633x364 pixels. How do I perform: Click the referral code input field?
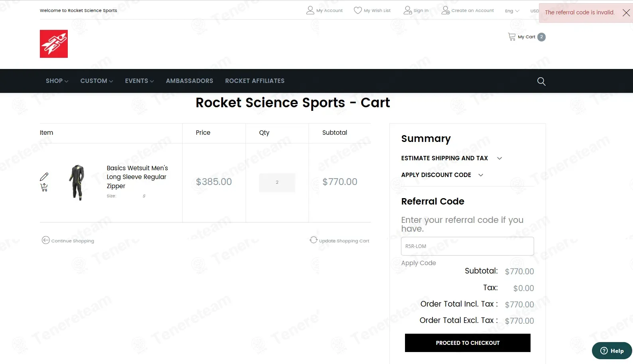(x=468, y=246)
